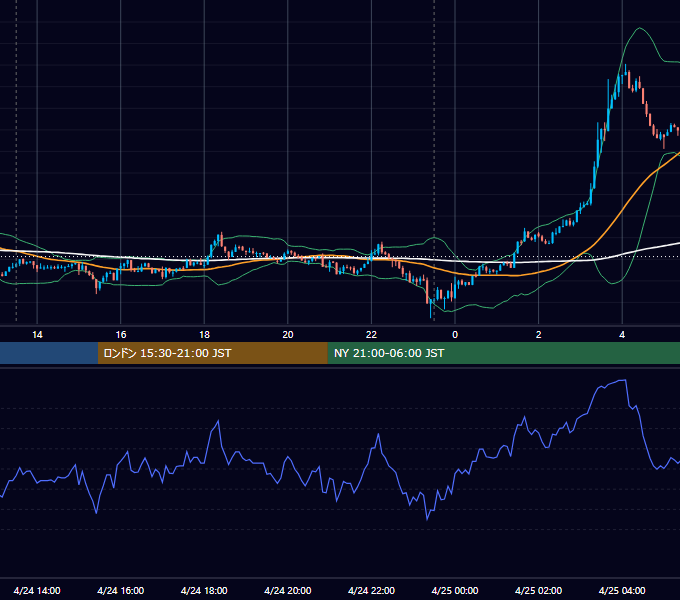Click the '4' hour label on the price chart axis

click(x=622, y=335)
